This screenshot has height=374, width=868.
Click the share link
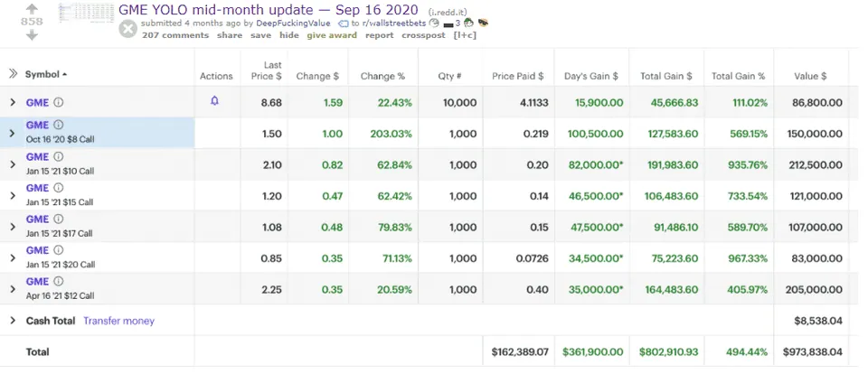click(x=229, y=35)
